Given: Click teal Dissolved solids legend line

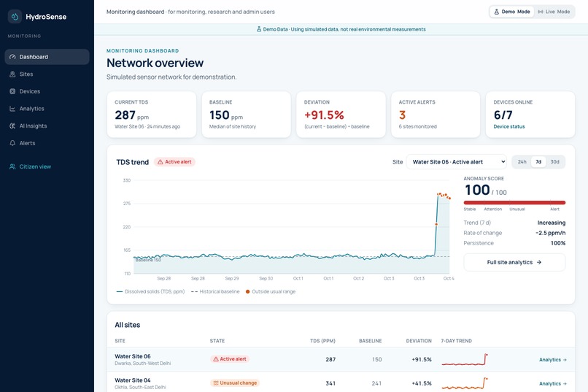Looking at the screenshot, I should pyautogui.click(x=120, y=291).
